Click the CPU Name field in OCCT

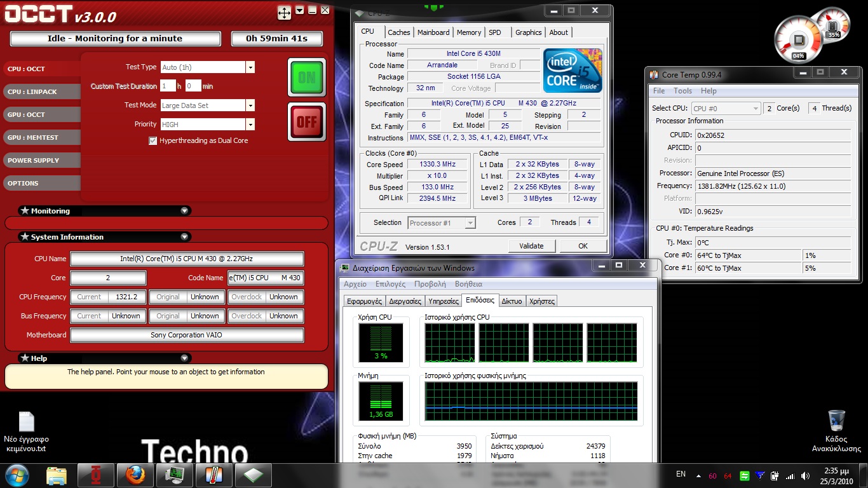(187, 259)
